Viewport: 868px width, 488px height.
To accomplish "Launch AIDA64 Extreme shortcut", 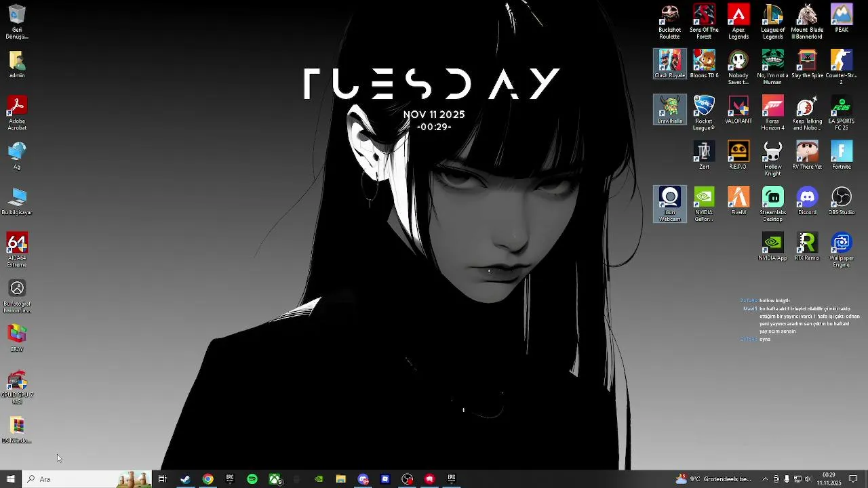I will [x=17, y=249].
